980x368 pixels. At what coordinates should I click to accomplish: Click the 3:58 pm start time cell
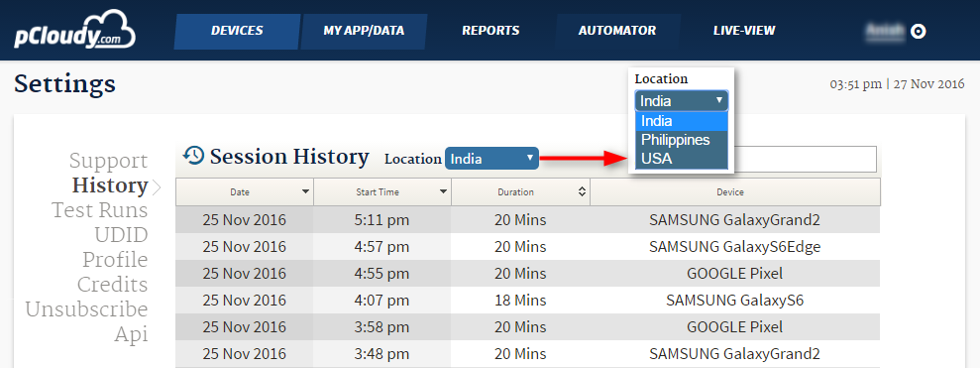pos(381,326)
